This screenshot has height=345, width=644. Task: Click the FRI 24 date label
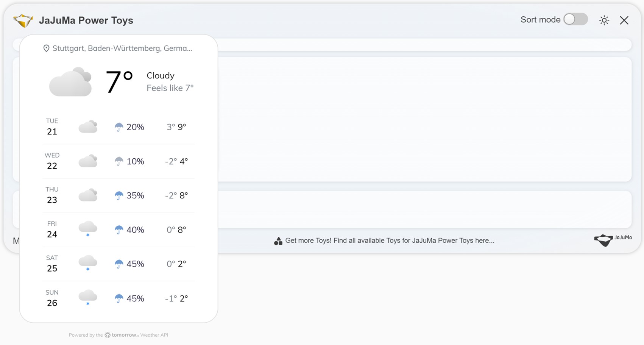(x=52, y=229)
